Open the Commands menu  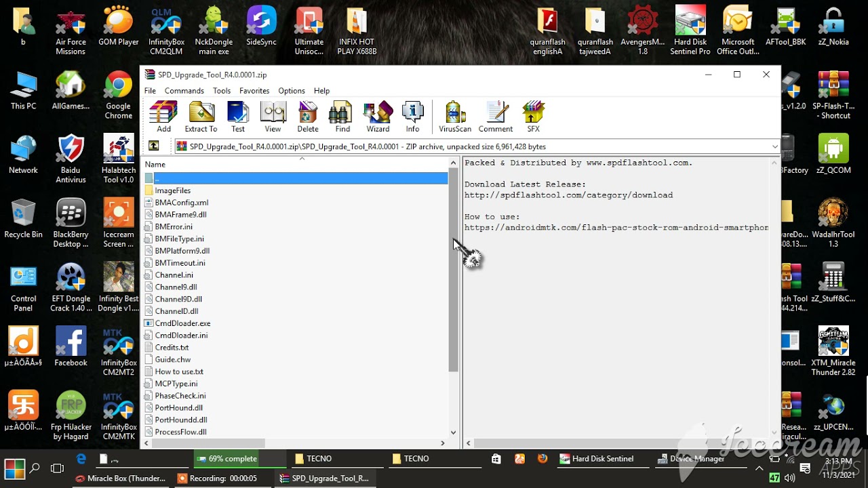(x=184, y=91)
